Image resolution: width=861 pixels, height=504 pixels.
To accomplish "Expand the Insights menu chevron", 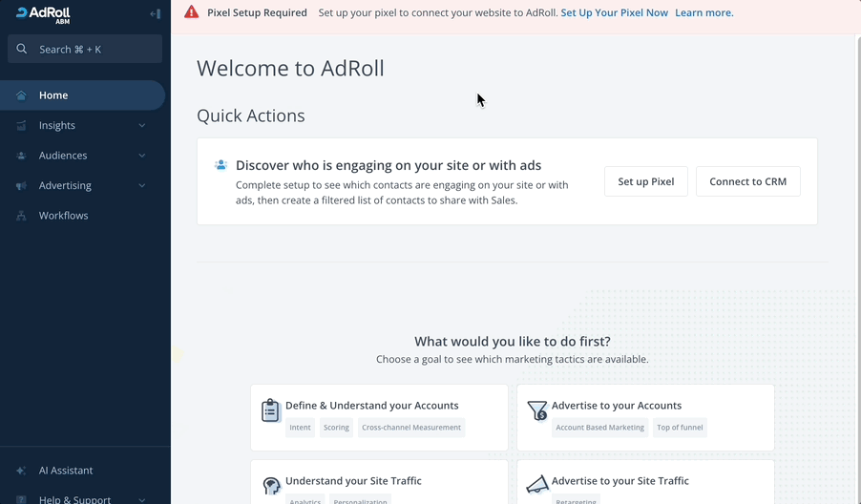I will (142, 126).
